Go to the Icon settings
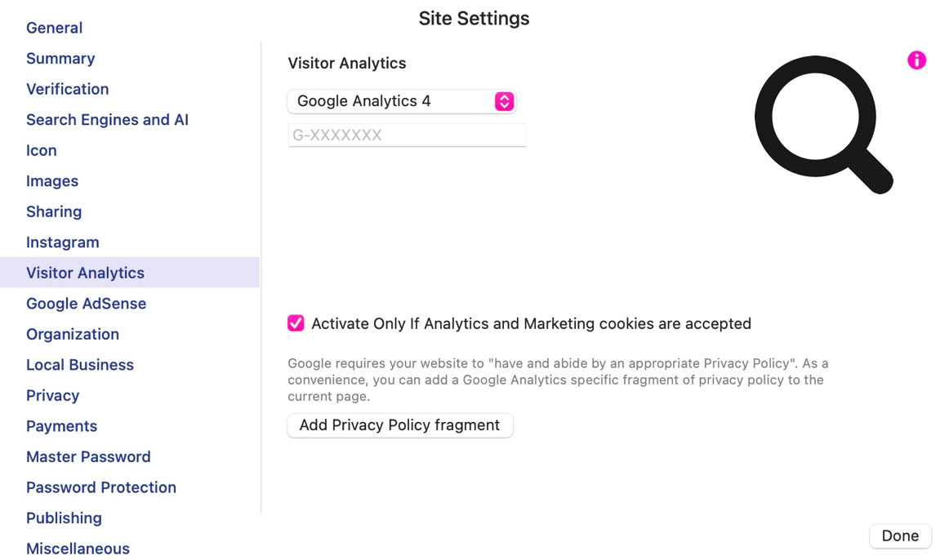This screenshot has width=949, height=560. click(42, 150)
